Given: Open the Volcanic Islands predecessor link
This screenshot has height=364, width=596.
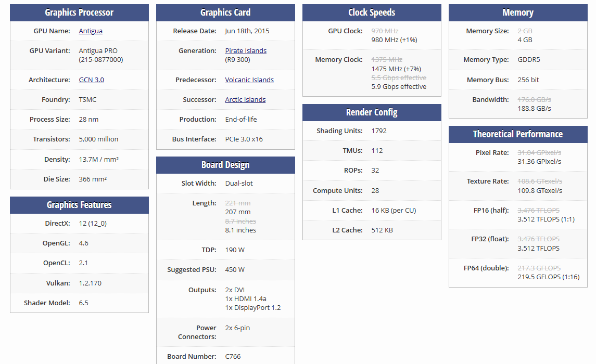Looking at the screenshot, I should (x=249, y=80).
